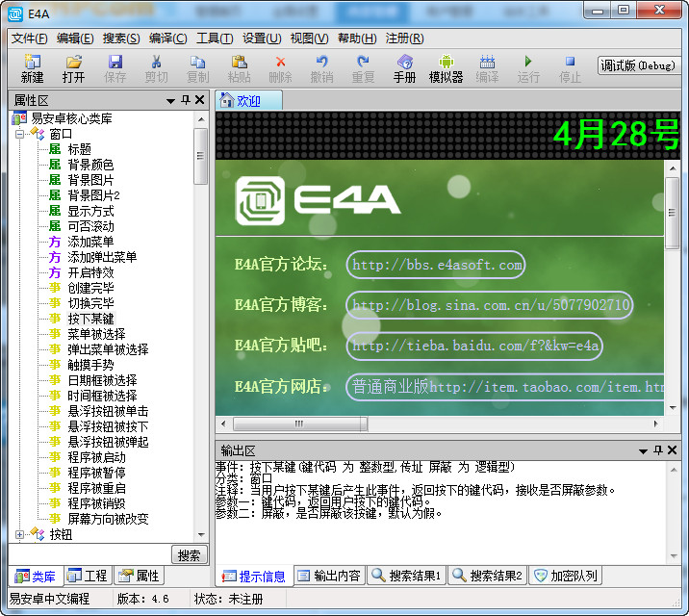Click the 剪切 (Cut) scissors icon
Viewport: 689px width, 616px height.
pyautogui.click(x=157, y=62)
